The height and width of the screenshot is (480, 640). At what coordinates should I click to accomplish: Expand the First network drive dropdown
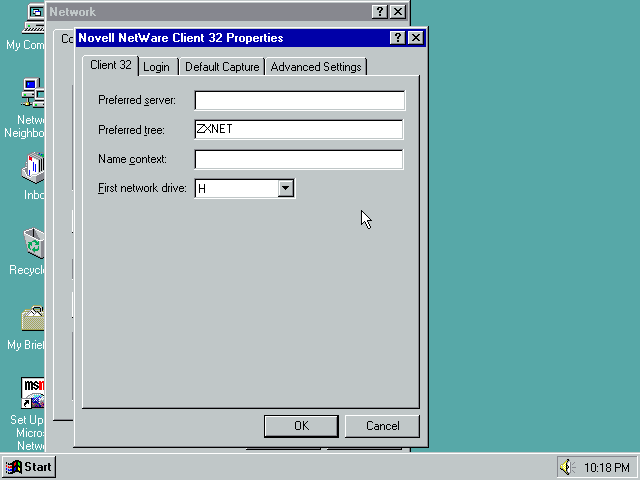[285, 188]
